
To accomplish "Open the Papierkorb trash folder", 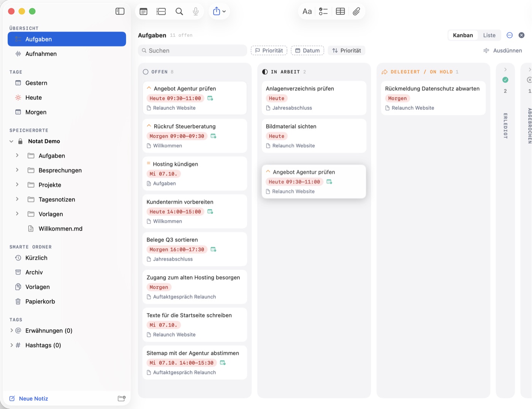I will coord(67,302).
